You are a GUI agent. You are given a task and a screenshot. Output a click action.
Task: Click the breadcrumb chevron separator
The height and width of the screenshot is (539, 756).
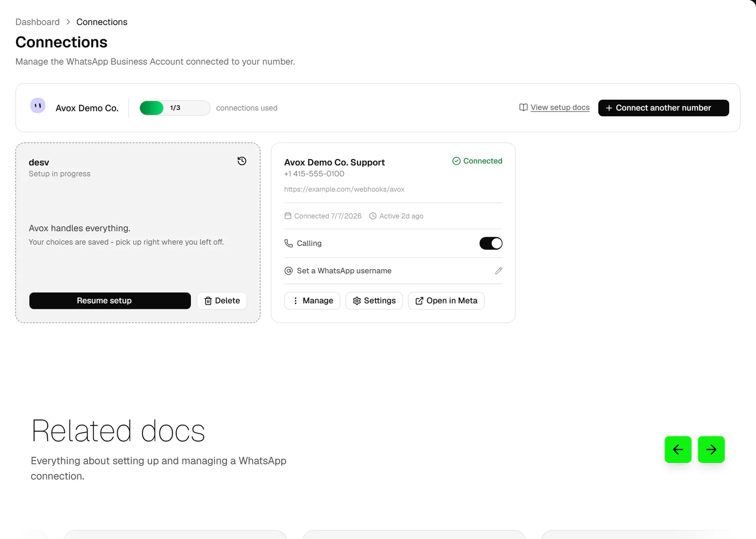68,22
